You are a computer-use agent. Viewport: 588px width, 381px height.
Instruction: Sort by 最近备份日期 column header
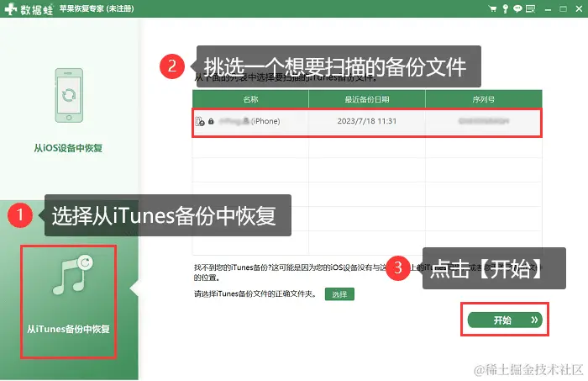[x=367, y=99]
